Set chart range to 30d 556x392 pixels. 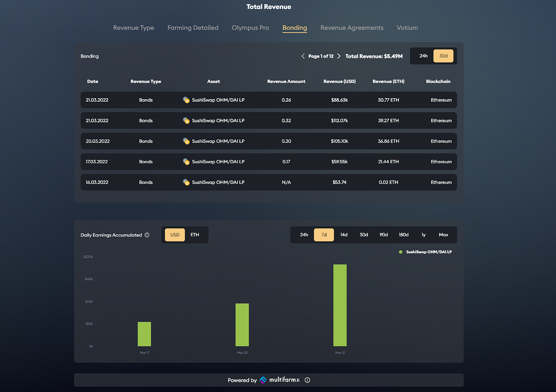click(x=364, y=235)
